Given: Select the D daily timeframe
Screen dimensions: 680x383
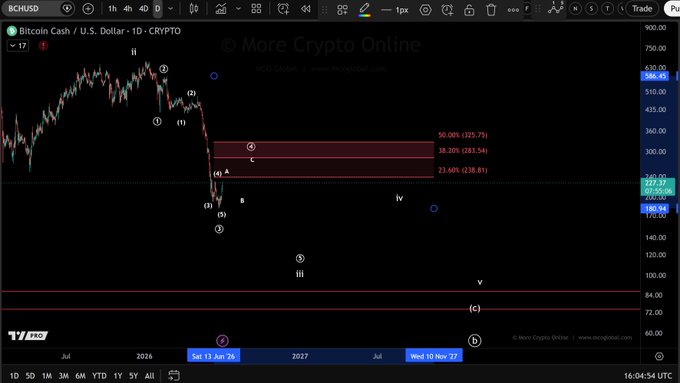Looking at the screenshot, I should coord(157,9).
